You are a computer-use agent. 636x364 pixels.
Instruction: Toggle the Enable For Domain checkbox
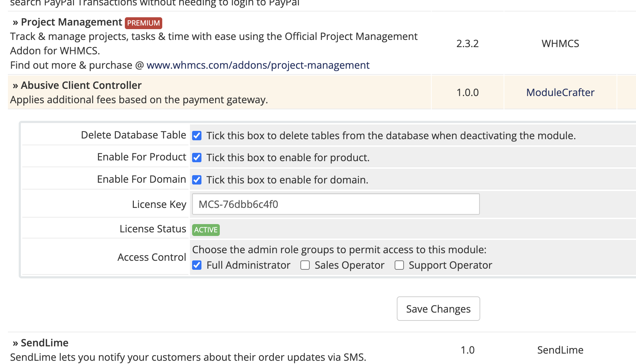click(197, 180)
